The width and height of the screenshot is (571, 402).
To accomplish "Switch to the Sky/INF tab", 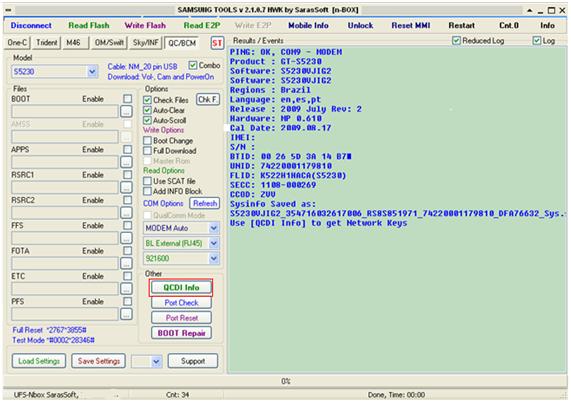I will [145, 43].
